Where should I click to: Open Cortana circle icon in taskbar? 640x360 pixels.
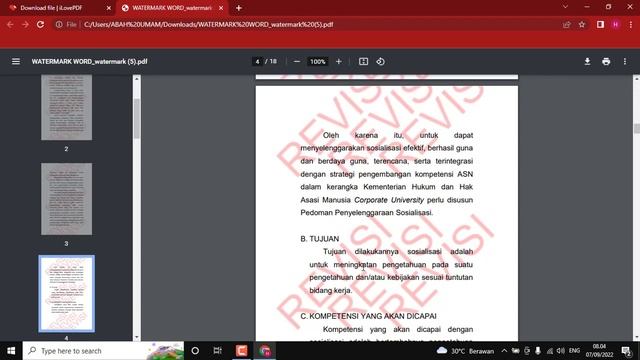coord(195,351)
